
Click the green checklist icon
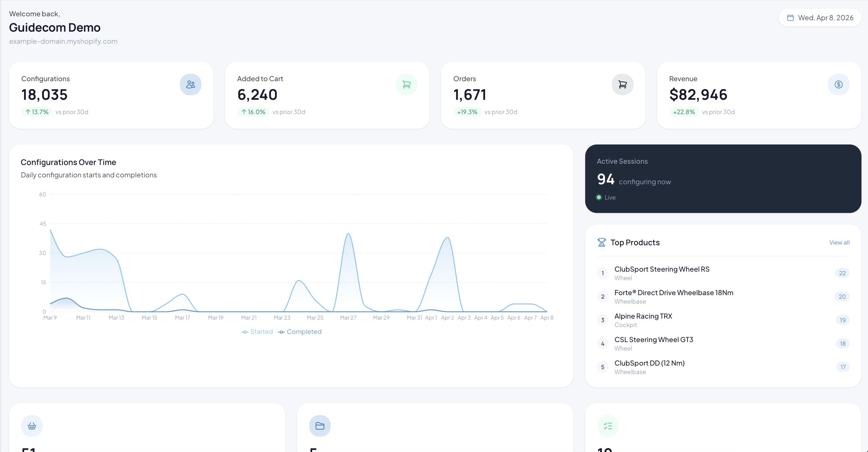coord(608,426)
